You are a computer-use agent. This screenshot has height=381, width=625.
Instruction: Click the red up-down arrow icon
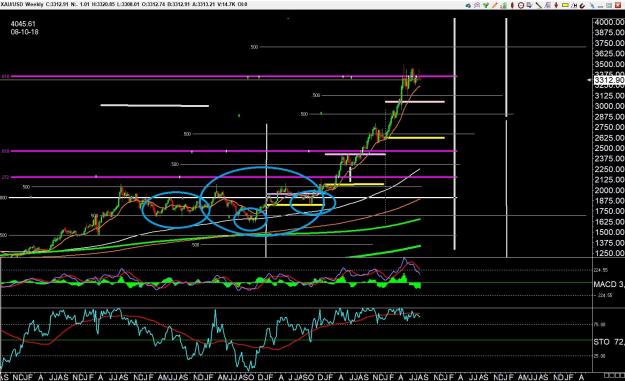pos(556,5)
